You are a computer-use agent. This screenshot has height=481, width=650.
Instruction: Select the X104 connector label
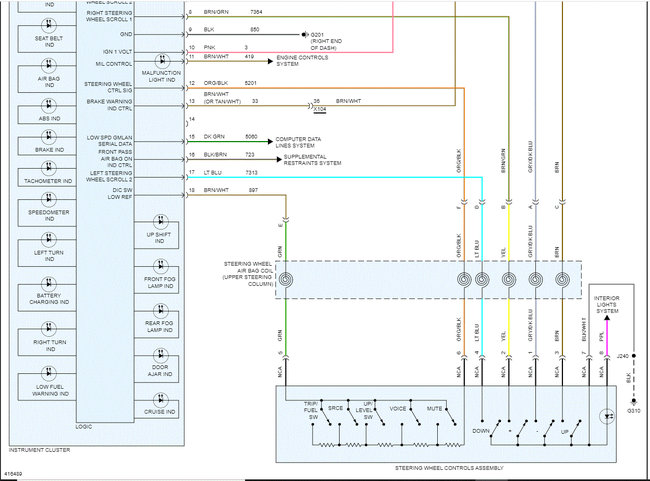pos(320,109)
